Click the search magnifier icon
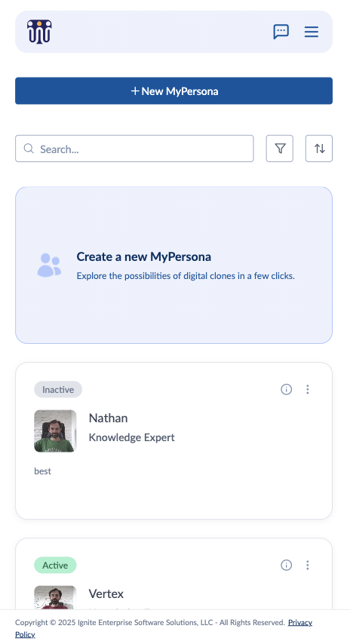Image resolution: width=350 pixels, height=644 pixels. 29,149
